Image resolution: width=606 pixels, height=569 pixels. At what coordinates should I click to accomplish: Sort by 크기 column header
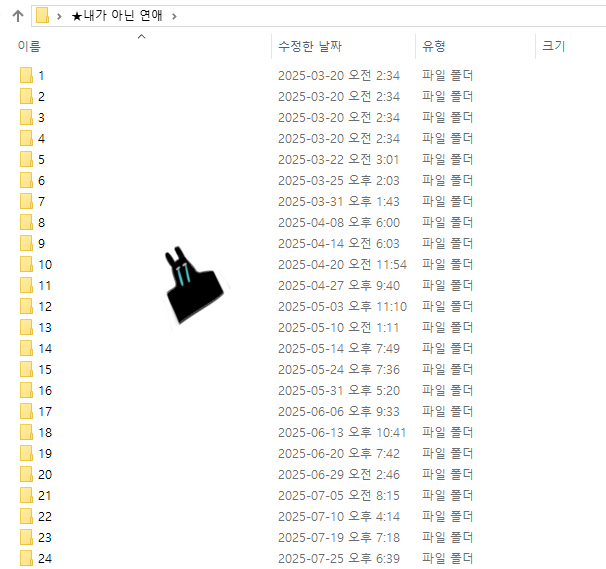pyautogui.click(x=553, y=46)
